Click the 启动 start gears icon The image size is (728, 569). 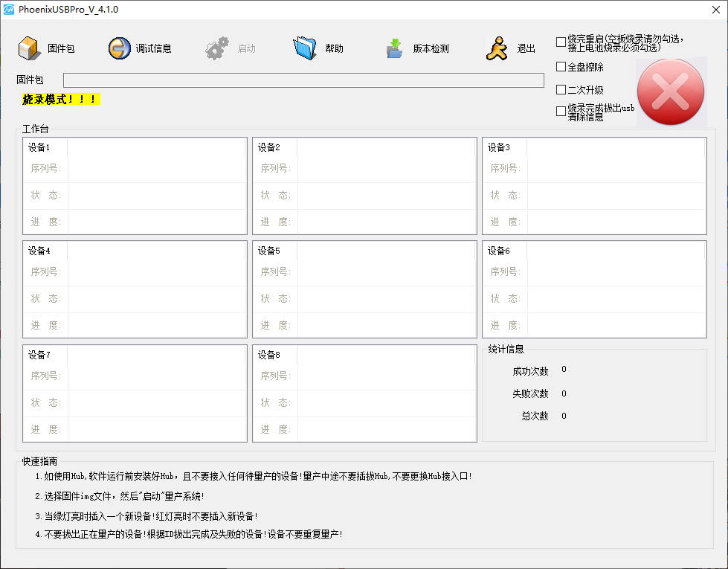[216, 46]
